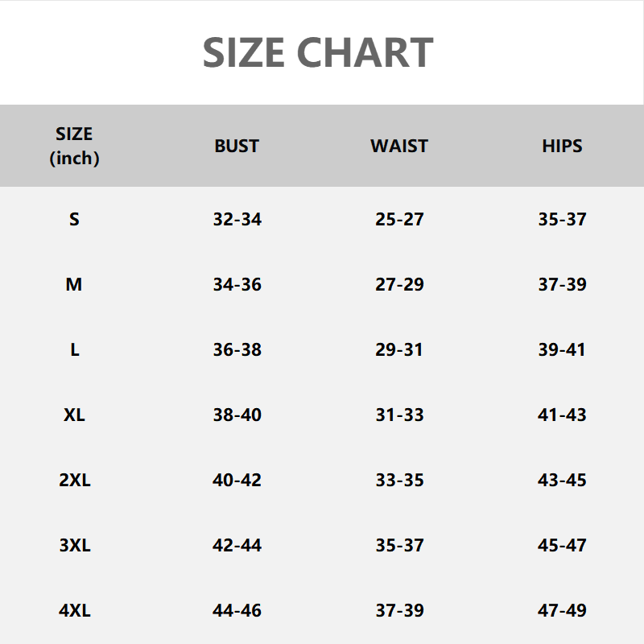Select the 2XL size row label

[74, 480]
